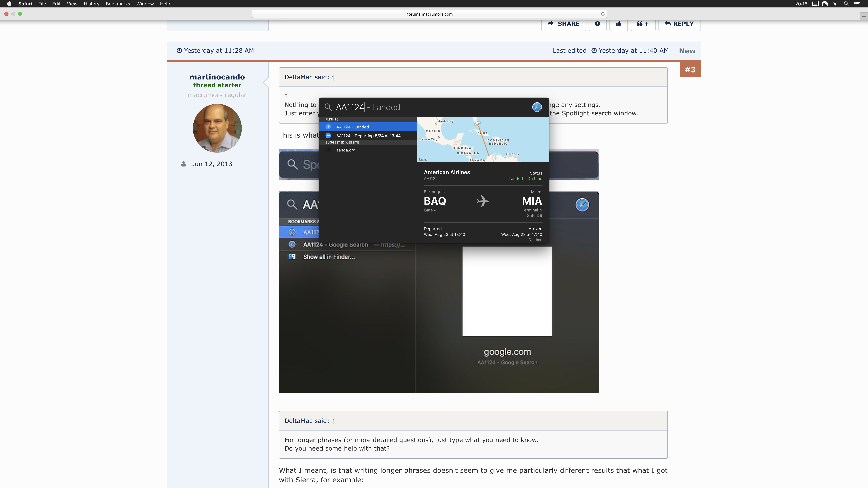This screenshot has height=488, width=868.
Task: Open the Bluetooth status menu
Action: click(835, 4)
